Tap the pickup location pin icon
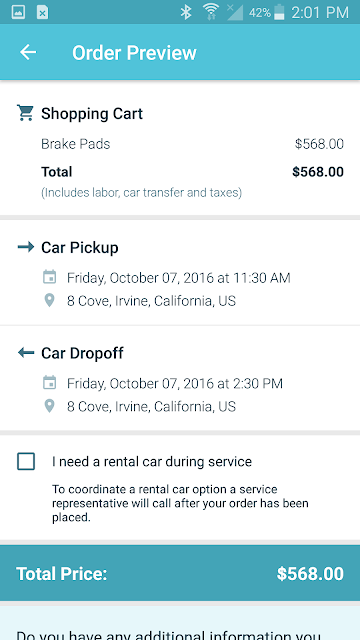360x640 pixels. [49, 301]
